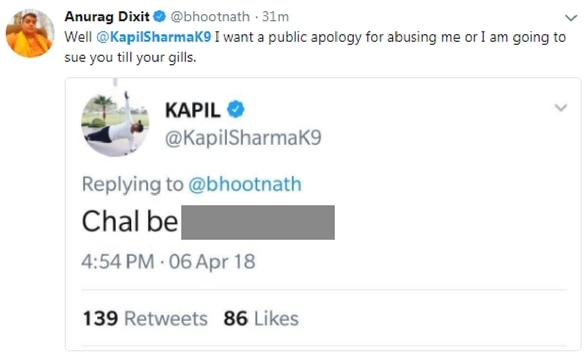View the 139 Retweets list
Image resolution: width=585 pixels, height=364 pixels.
click(145, 318)
